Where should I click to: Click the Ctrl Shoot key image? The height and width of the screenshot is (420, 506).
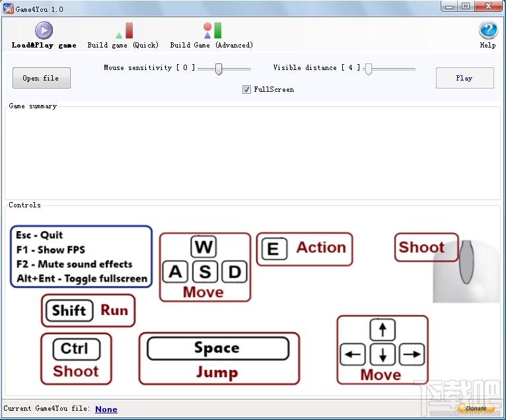point(76,359)
